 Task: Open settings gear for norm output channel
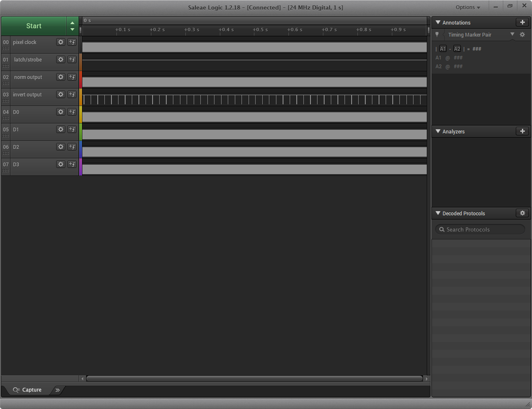[x=61, y=77]
